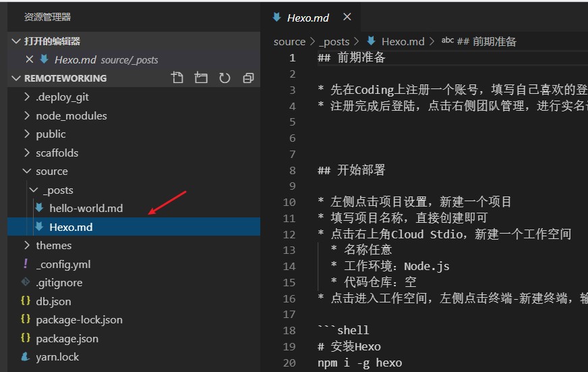The width and height of the screenshot is (588, 372).
Task: Click the Hexo.md breadcrumb segment
Action: 403,41
